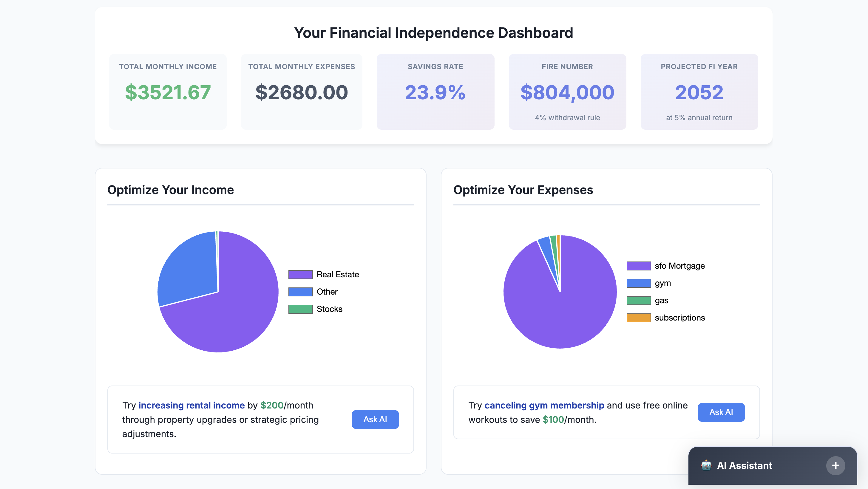868x489 pixels.
Task: Click the AI Assistant robot icon
Action: click(x=707, y=465)
